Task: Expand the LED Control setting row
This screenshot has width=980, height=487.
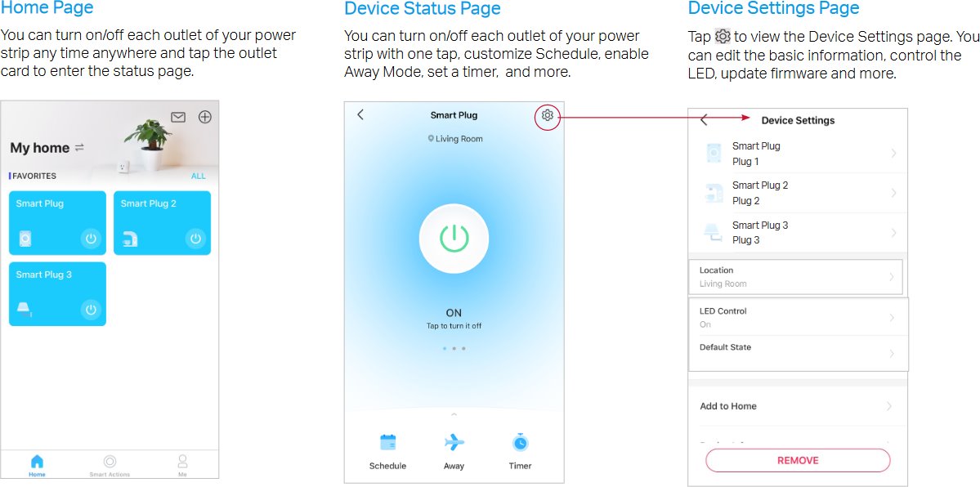Action: 796,317
